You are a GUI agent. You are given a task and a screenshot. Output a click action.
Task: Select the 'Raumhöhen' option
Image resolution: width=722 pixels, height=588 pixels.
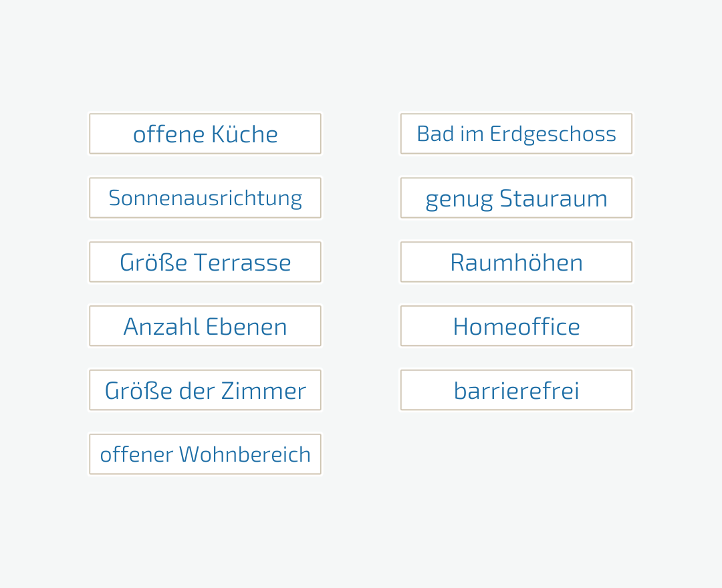click(516, 262)
